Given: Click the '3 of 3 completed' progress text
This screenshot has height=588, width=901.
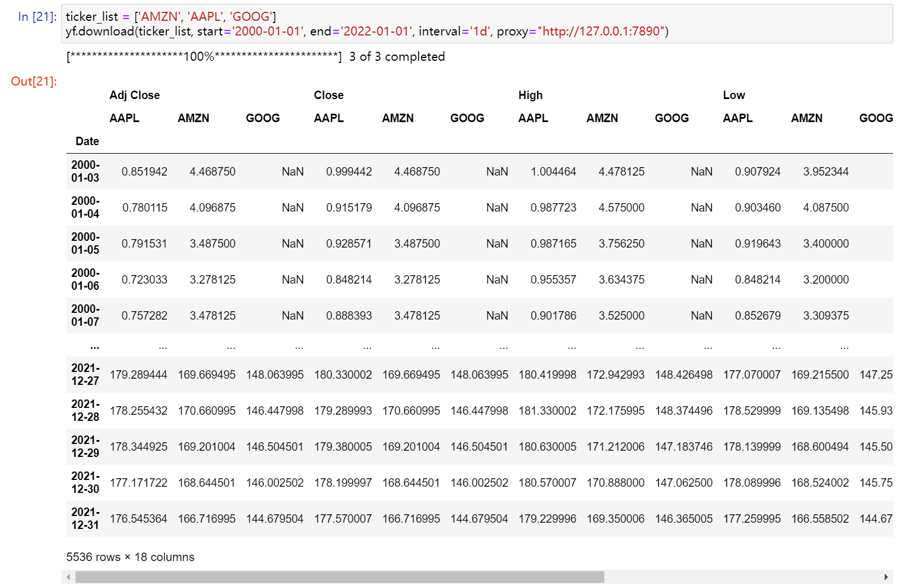Looking at the screenshot, I should click(397, 57).
